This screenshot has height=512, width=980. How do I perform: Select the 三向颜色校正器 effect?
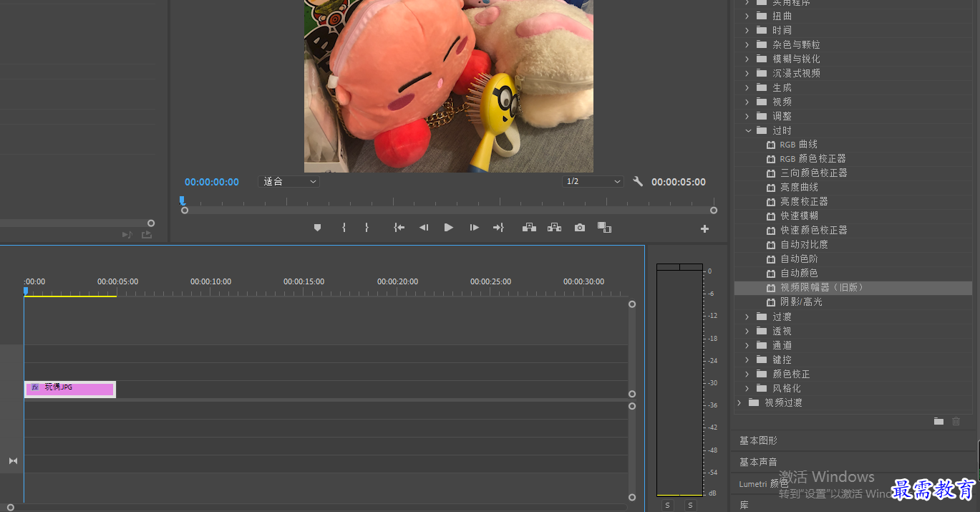point(813,173)
